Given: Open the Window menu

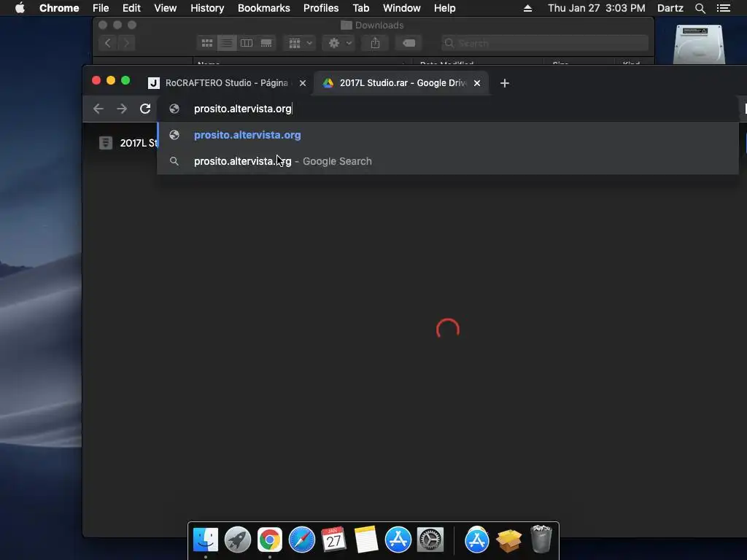Looking at the screenshot, I should point(402,8).
